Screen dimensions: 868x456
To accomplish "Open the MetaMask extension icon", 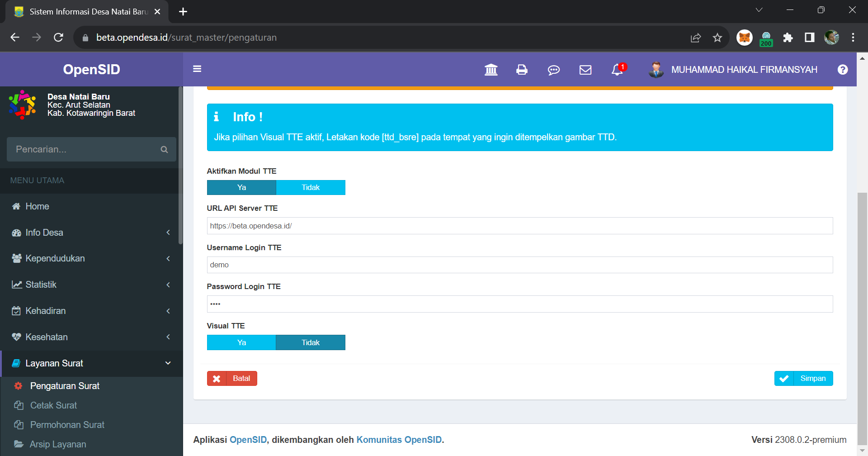I will coord(744,38).
